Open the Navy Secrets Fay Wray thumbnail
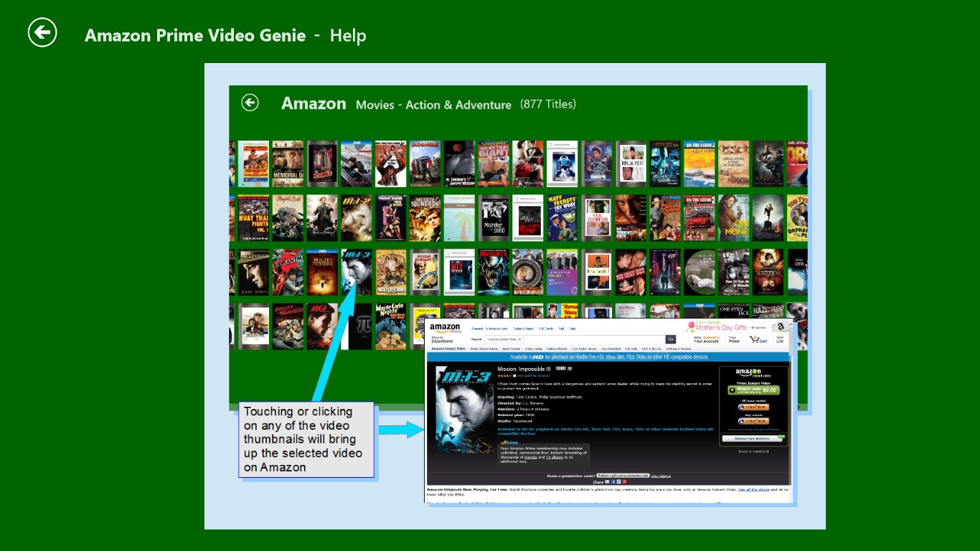 (563, 218)
